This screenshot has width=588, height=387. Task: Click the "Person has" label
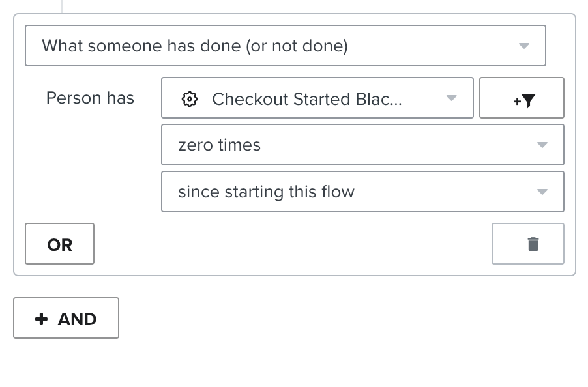[90, 98]
